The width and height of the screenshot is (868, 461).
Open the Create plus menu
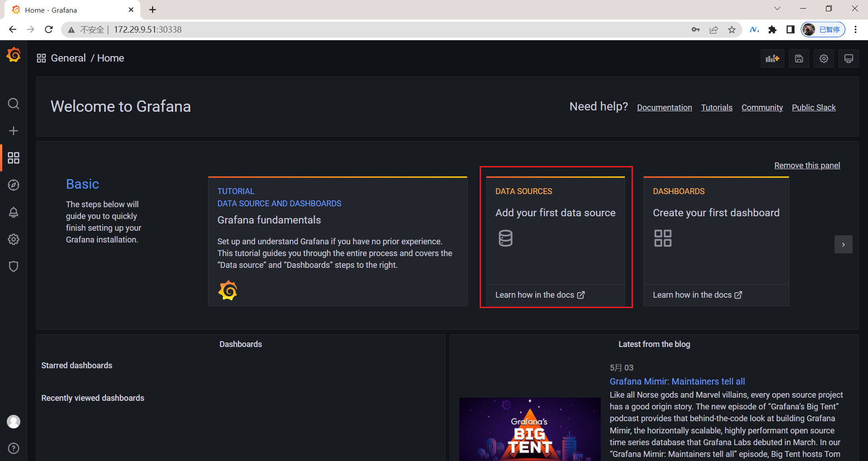[14, 131]
